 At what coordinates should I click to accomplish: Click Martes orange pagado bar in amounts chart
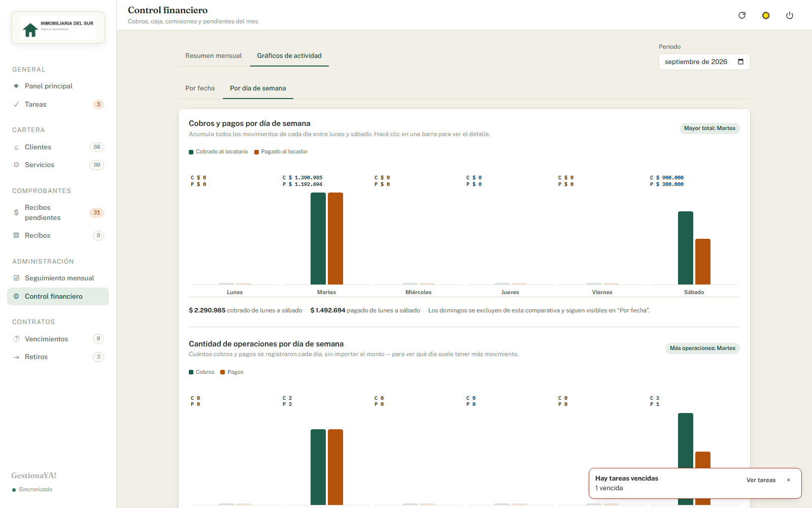(x=335, y=238)
